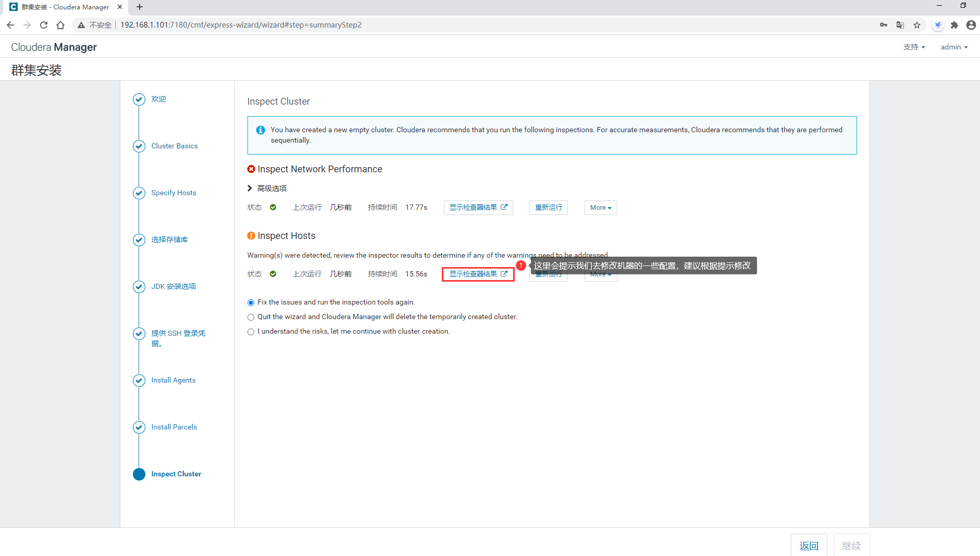Open a new browser tab
Image resolution: width=980 pixels, height=556 pixels.
(140, 7)
